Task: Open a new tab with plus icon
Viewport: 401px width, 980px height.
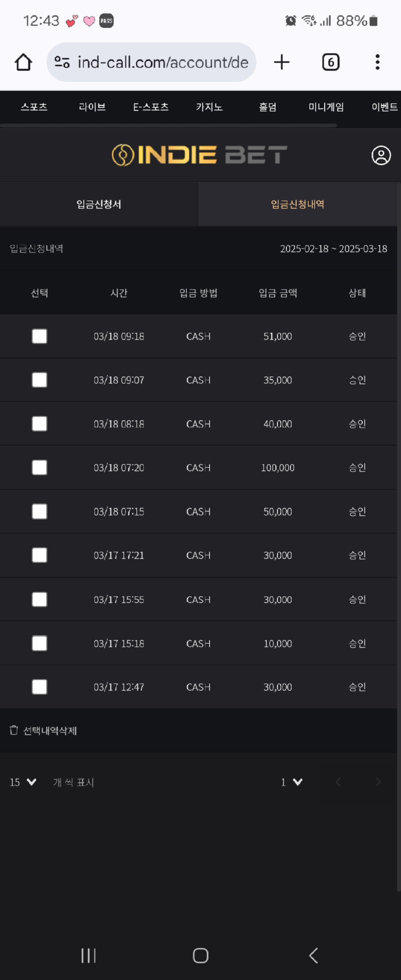Action: pos(282,62)
